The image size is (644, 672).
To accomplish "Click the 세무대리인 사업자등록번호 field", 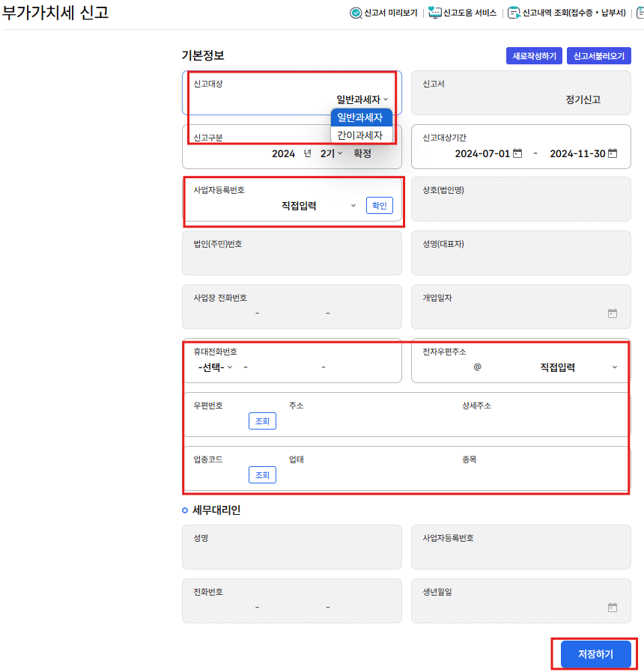I will pyautogui.click(x=521, y=547).
